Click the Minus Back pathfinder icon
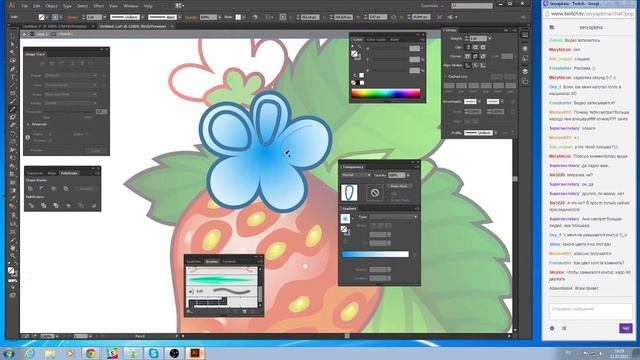640x360 pixels. tap(93, 205)
